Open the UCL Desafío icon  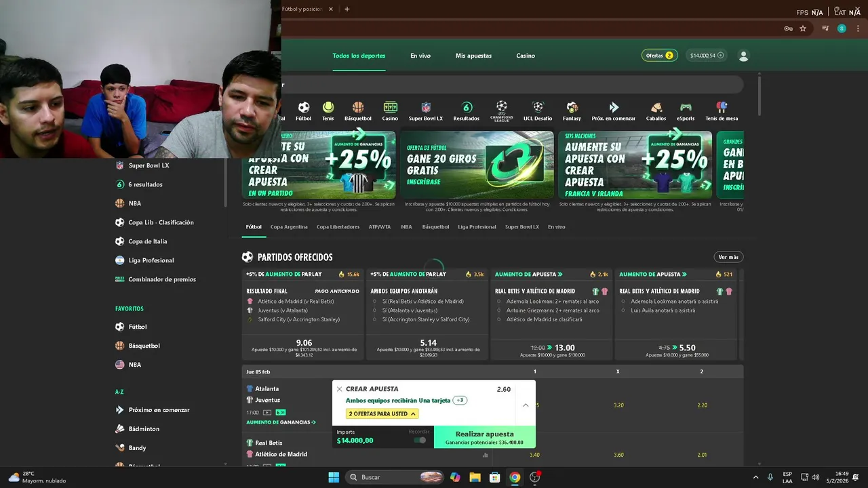(x=538, y=107)
